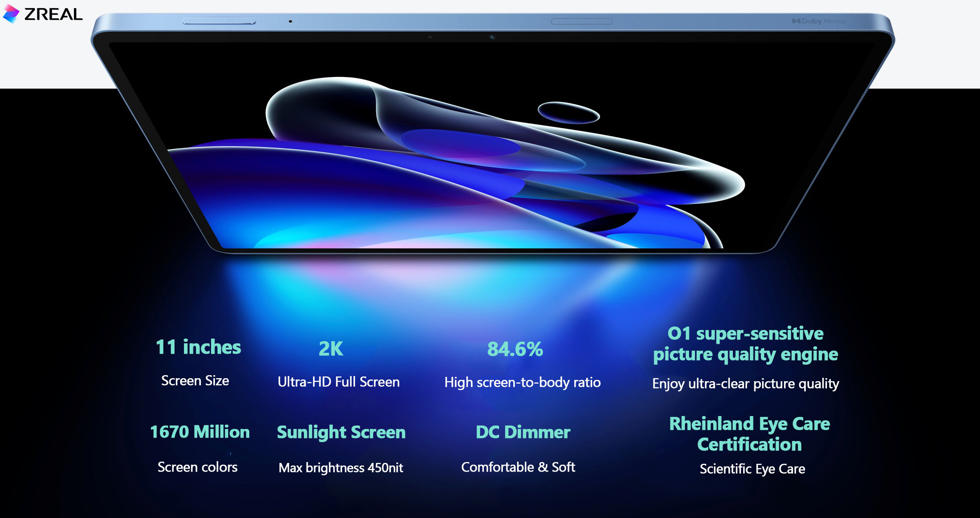Click "O1 super-sensitive picture quality engine" heading

[x=745, y=344]
